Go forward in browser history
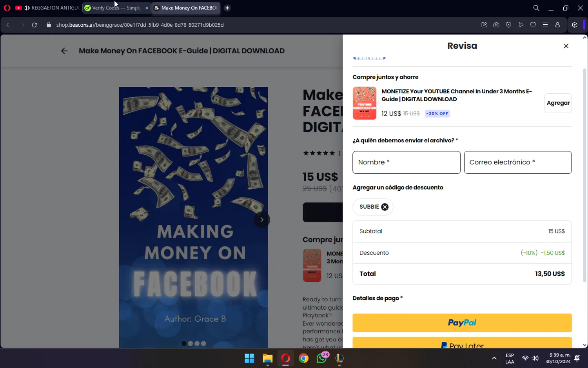The width and height of the screenshot is (588, 368). tap(22, 25)
